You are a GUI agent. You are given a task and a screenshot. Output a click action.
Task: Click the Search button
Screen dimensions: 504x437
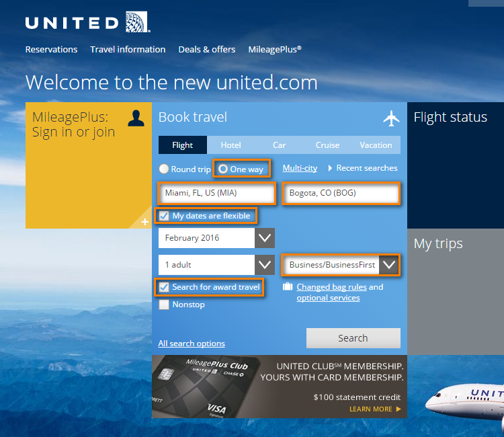(x=353, y=338)
